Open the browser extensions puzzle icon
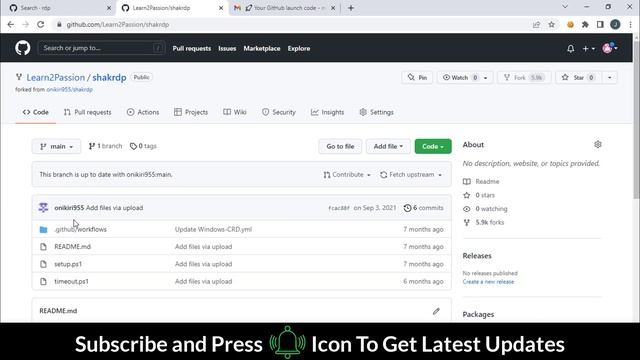 click(x=585, y=24)
